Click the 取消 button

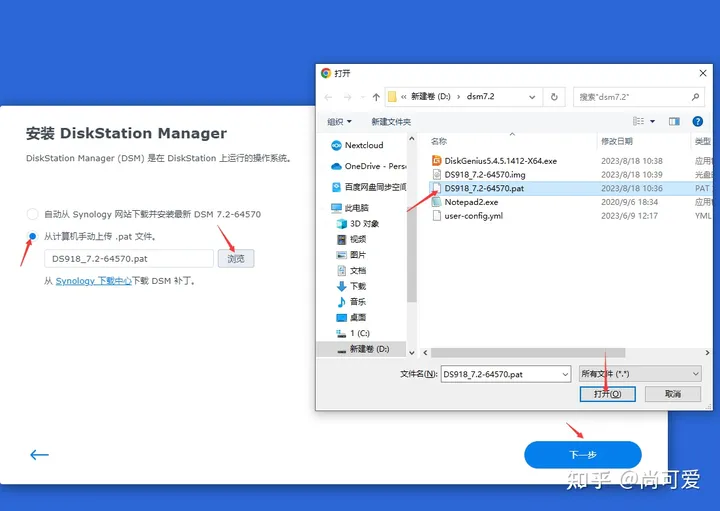[x=673, y=394]
